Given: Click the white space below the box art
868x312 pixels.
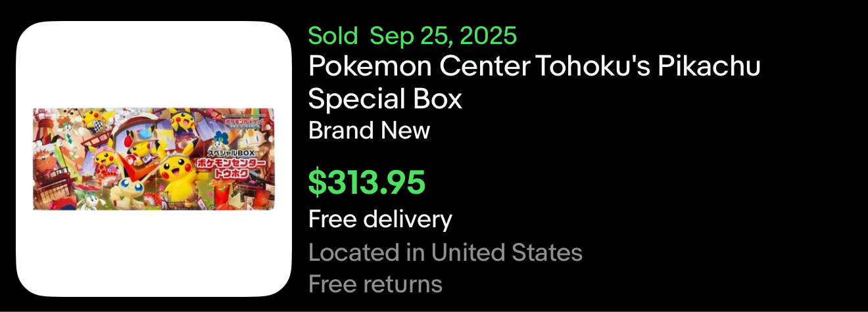Looking at the screenshot, I should tap(154, 253).
